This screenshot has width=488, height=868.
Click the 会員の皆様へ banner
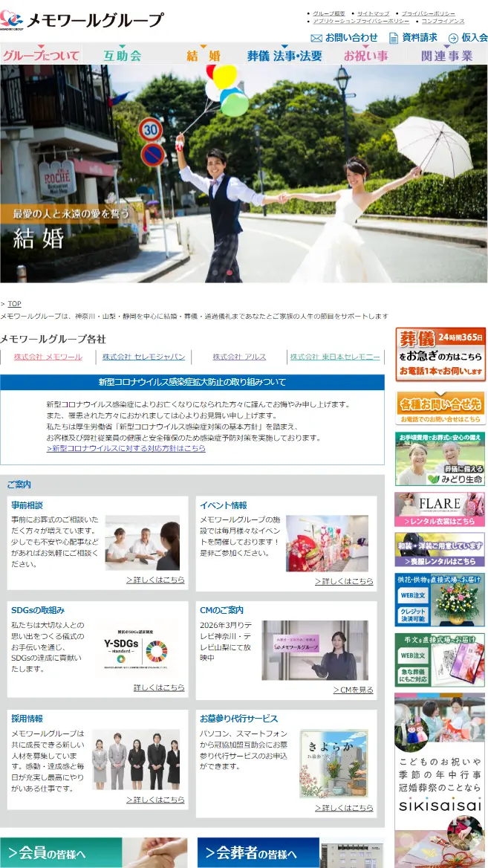(94, 852)
